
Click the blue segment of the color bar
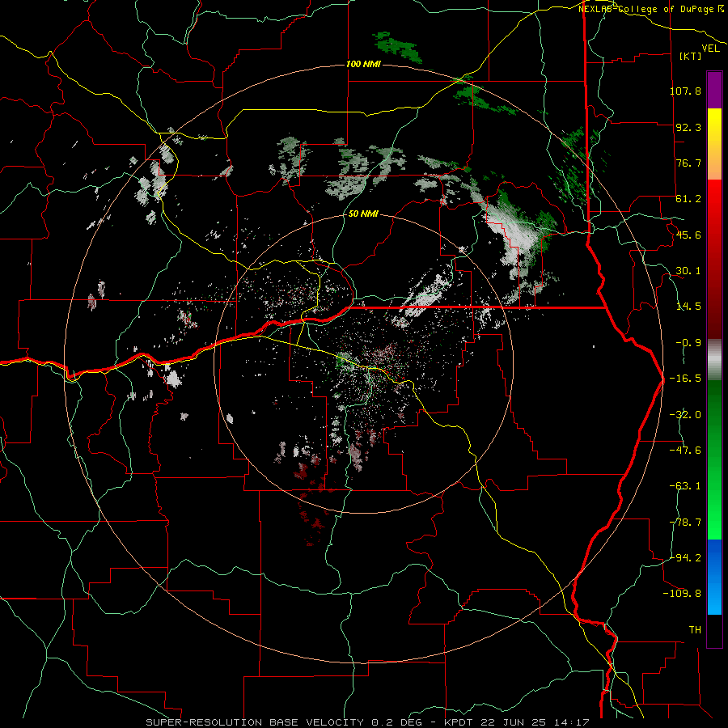point(714,577)
